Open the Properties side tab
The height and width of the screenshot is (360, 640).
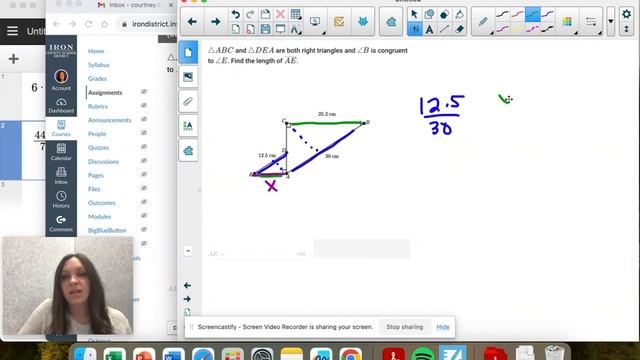coord(188,126)
